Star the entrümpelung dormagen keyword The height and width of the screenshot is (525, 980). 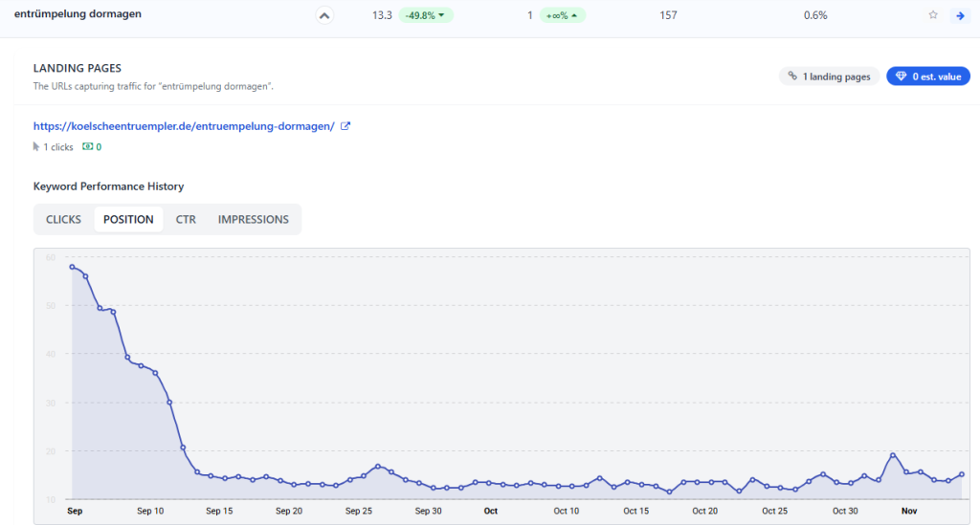[x=933, y=15]
